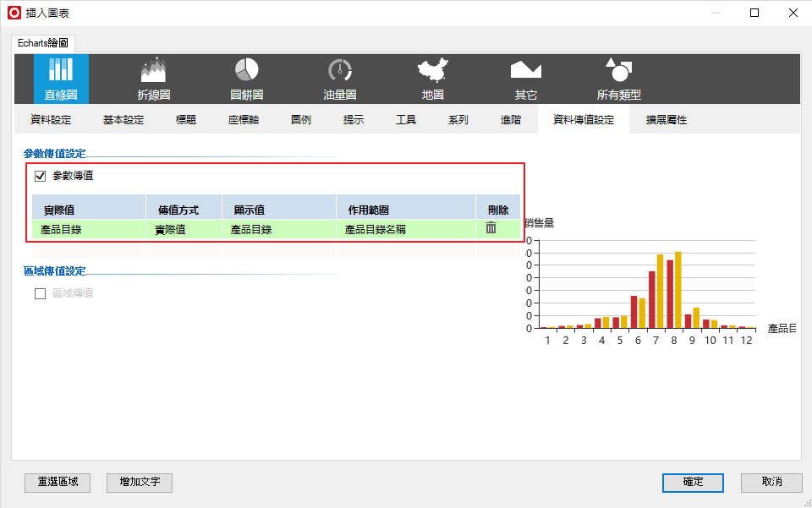This screenshot has height=508, width=812.
Task: Uncheck the 參數傳值 checkbox
Action: 40,177
